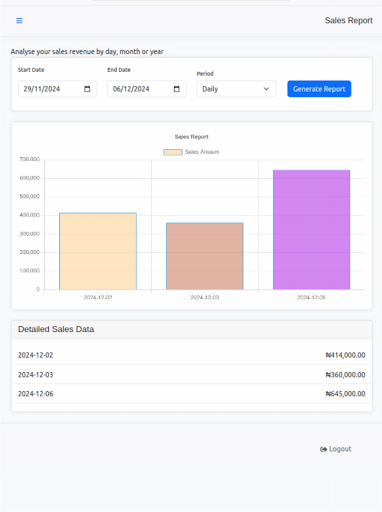Select the Daily period combo box
382x512 pixels.
point(236,89)
